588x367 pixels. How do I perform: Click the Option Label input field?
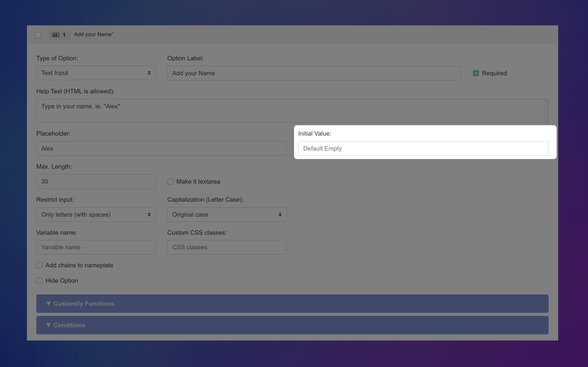[313, 73]
